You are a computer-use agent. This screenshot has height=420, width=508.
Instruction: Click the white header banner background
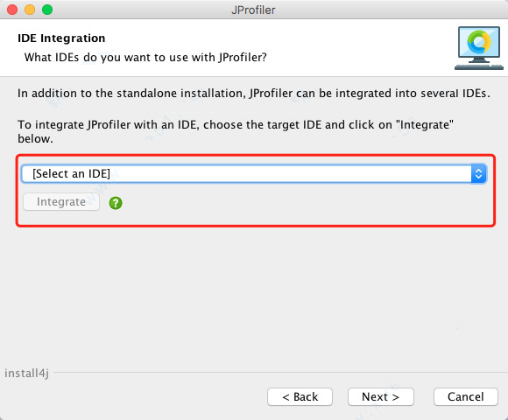tap(356, 48)
